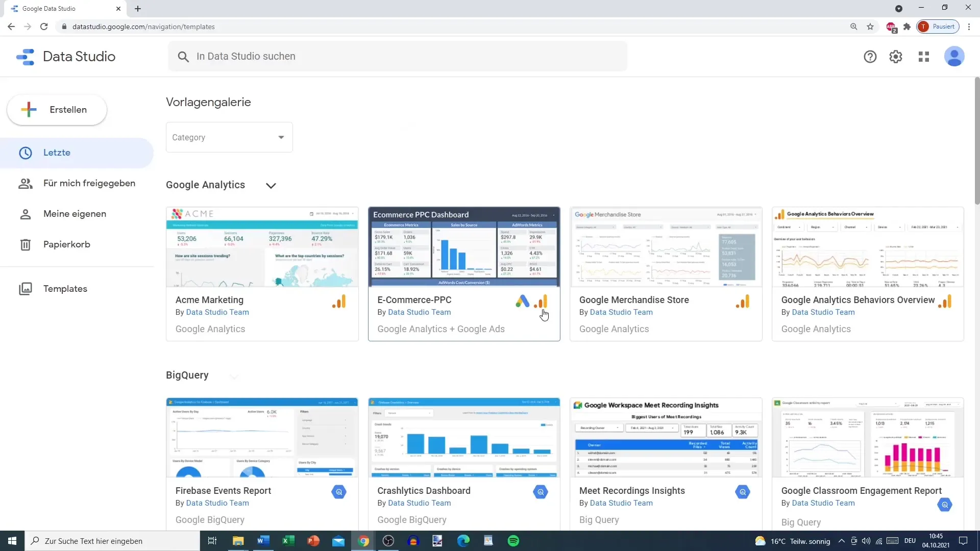Switch to the Google Data Studio browser tab
The image size is (980, 551).
point(65,9)
